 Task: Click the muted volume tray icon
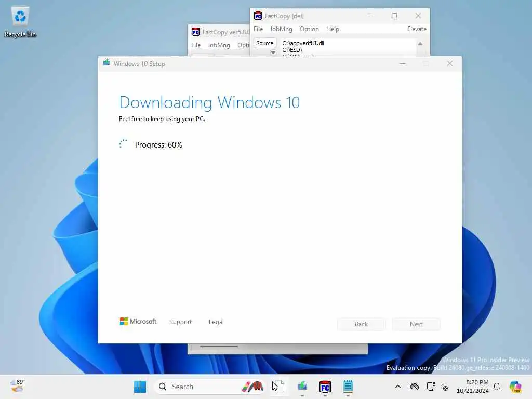(444, 387)
